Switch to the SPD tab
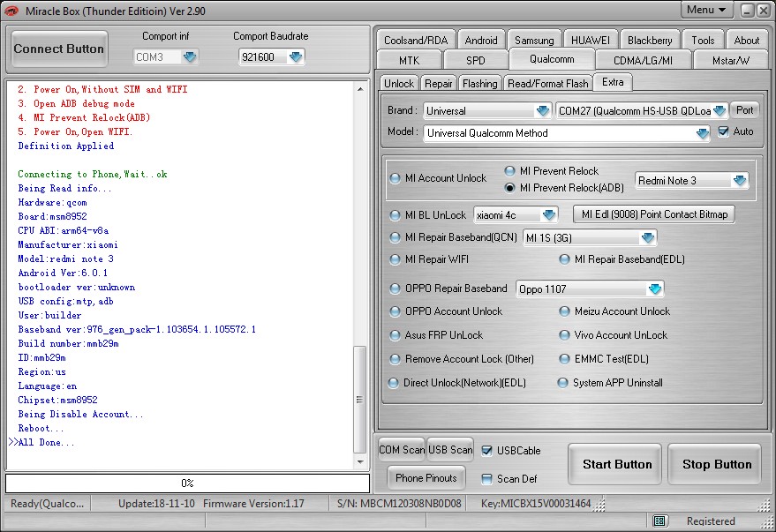 [476, 60]
